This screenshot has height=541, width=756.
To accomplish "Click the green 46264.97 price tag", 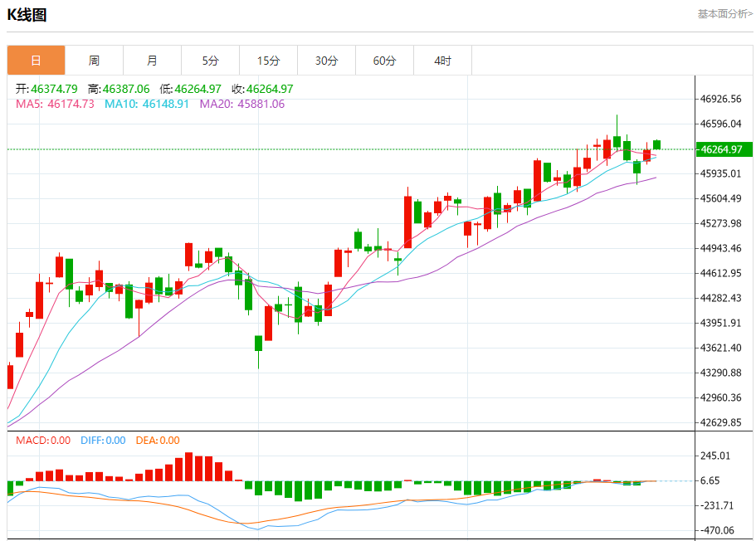I will coord(723,149).
